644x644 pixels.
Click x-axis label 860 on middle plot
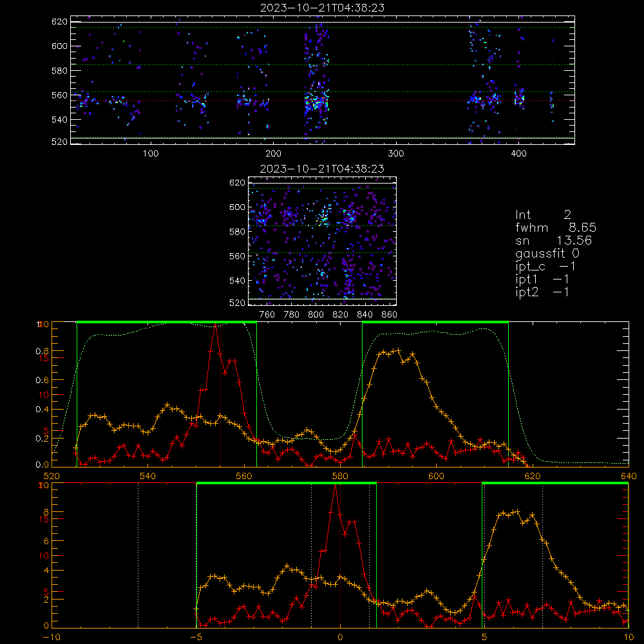390,314
